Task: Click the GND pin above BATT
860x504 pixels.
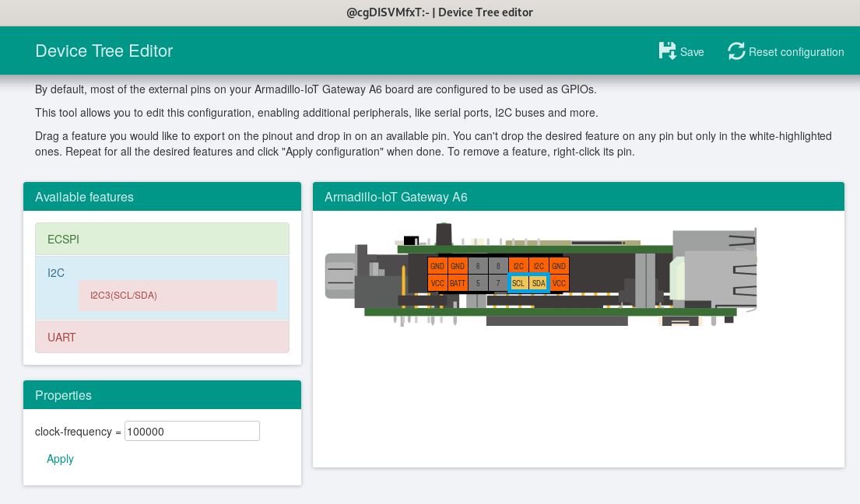Action: pyautogui.click(x=458, y=266)
